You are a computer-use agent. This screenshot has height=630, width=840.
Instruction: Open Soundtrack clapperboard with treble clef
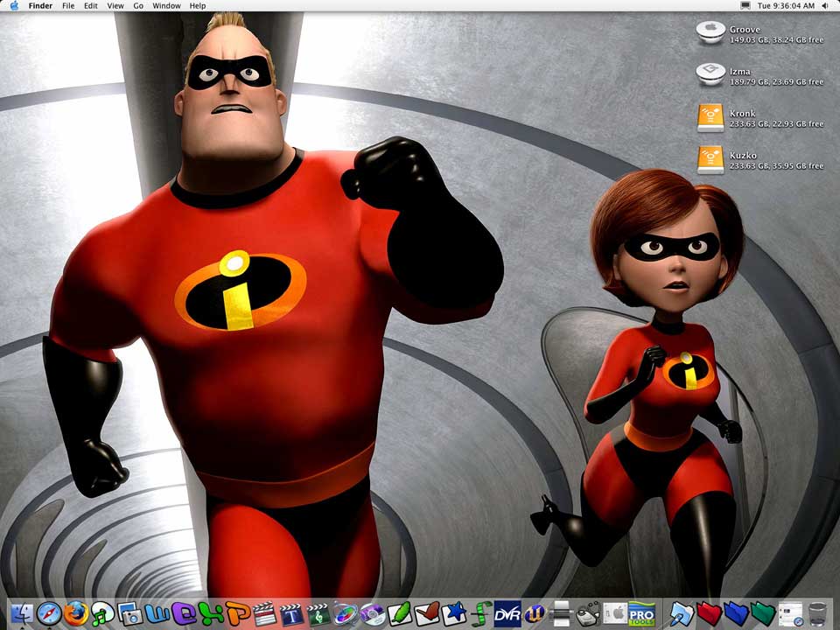click(x=318, y=613)
